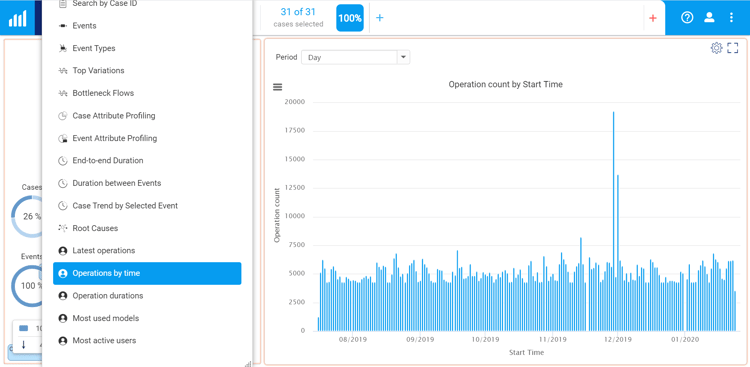Screen dimensions: 750x367
Task: Open the chart hamburger menu
Action: [277, 87]
